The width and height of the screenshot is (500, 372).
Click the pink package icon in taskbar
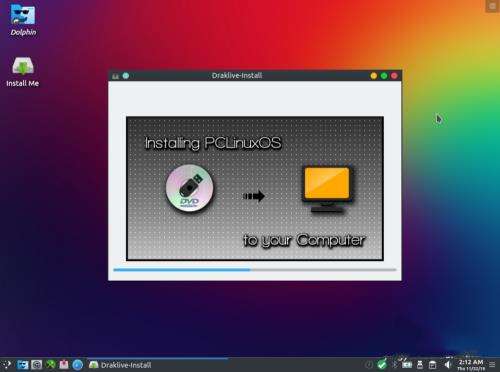click(x=64, y=365)
